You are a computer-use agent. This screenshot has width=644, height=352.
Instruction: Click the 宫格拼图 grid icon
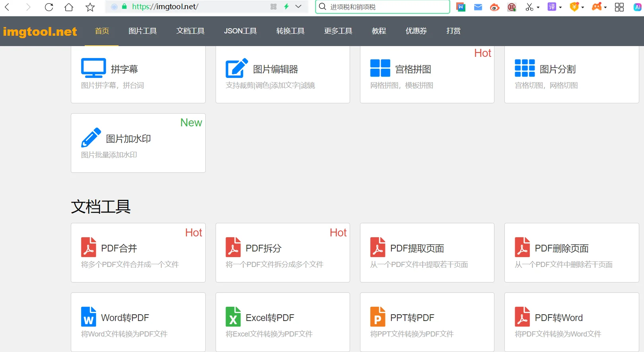(380, 68)
